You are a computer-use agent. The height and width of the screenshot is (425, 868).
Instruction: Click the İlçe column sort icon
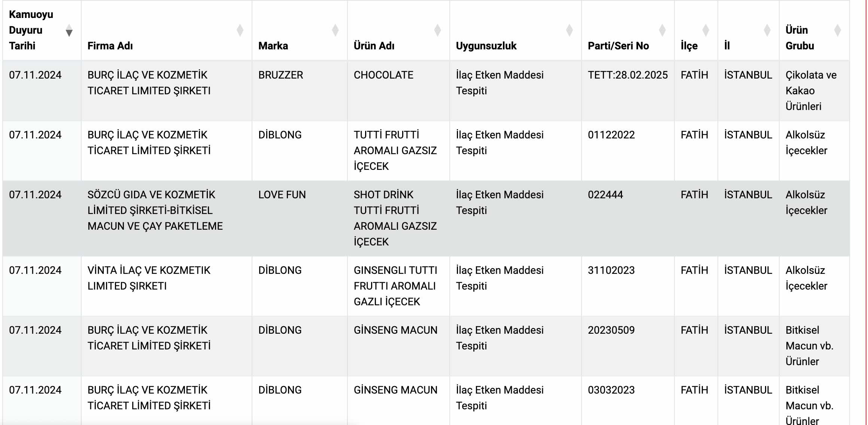[705, 30]
